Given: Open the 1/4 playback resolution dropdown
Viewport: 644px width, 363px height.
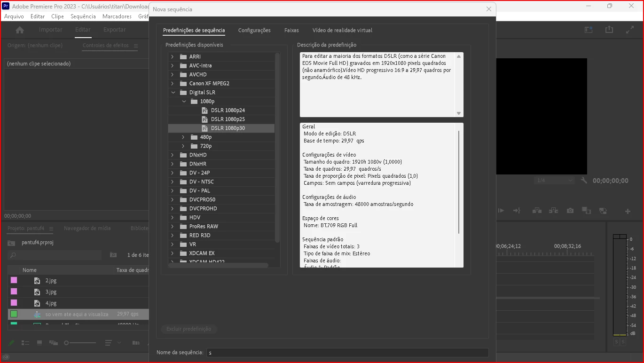Looking at the screenshot, I should point(555,181).
